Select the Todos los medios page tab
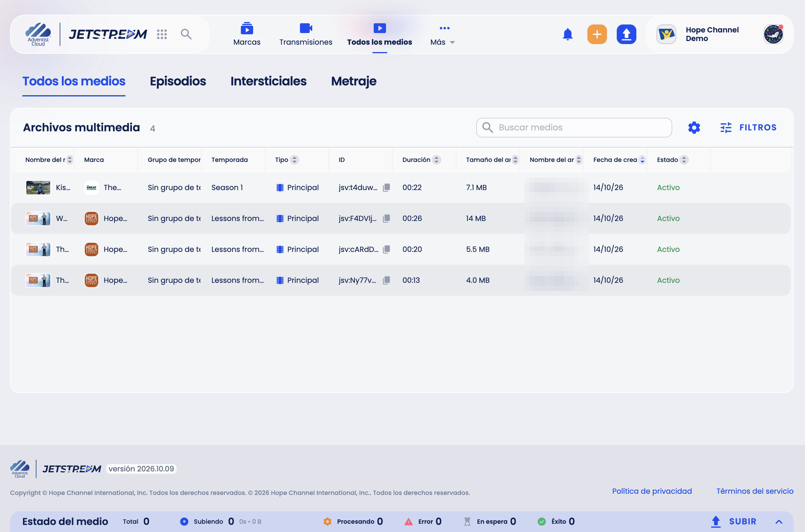This screenshot has width=805, height=532. (74, 81)
